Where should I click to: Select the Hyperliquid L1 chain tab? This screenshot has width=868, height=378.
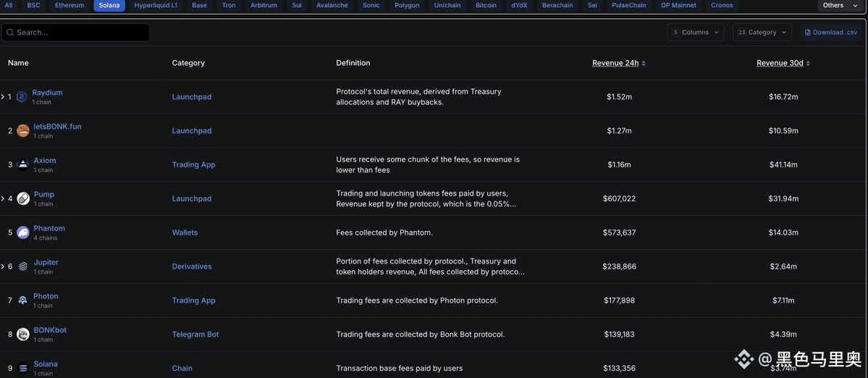[156, 6]
